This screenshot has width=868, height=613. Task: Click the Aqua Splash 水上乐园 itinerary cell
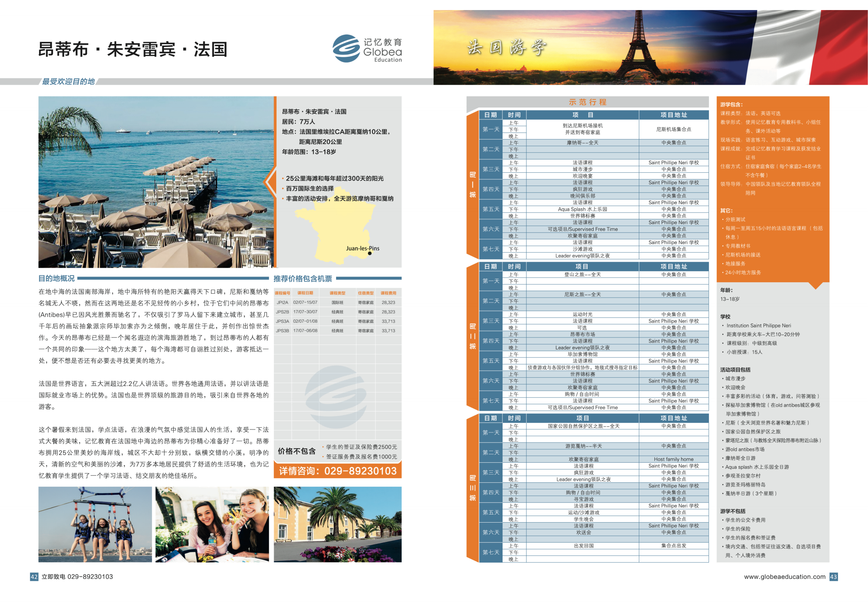tap(583, 209)
